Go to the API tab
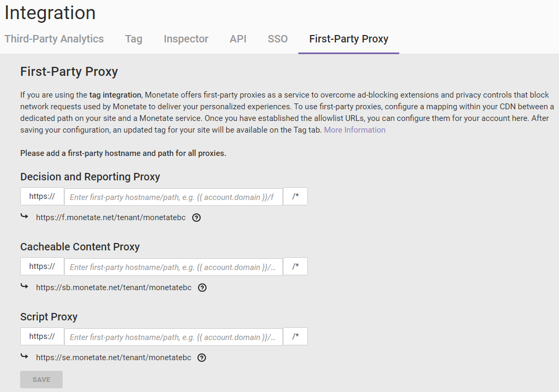 click(238, 39)
